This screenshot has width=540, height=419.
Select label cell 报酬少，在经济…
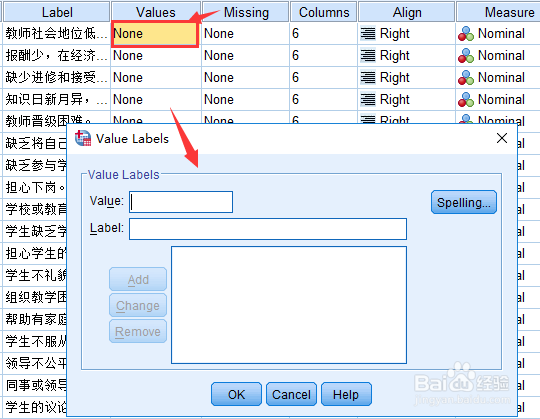coord(56,55)
